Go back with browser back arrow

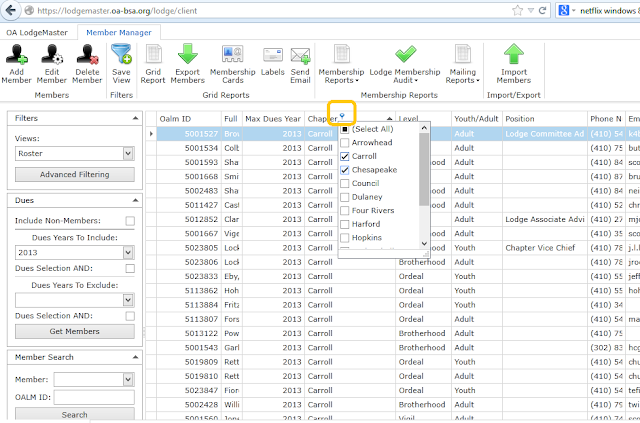click(11, 10)
